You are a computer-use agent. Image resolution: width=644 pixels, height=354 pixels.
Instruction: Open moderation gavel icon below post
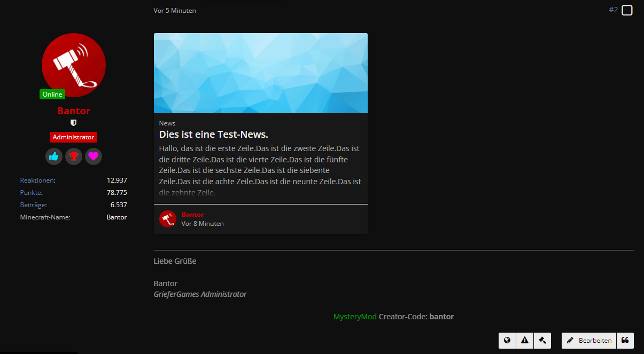point(542,341)
